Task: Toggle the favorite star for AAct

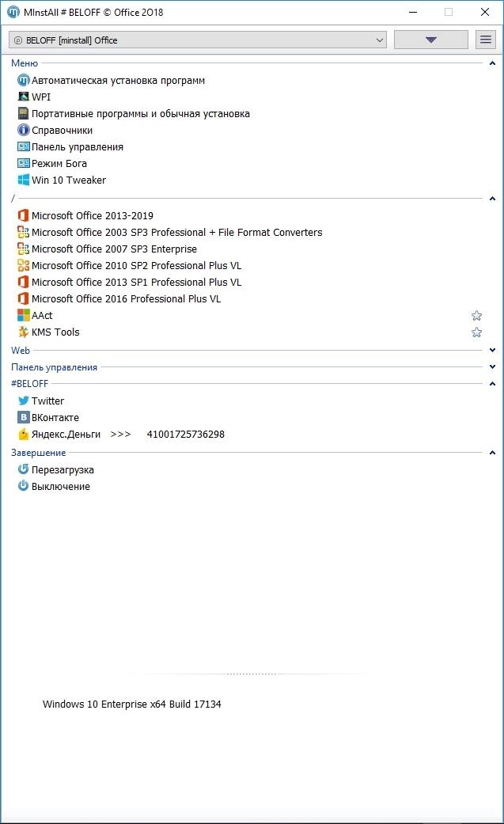Action: tap(476, 315)
